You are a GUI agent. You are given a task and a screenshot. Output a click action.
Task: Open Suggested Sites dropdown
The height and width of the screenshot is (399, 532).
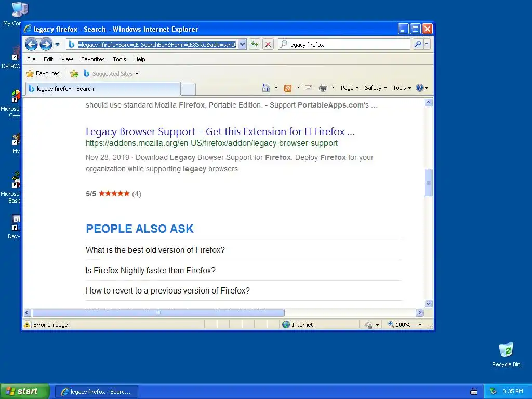pyautogui.click(x=111, y=74)
